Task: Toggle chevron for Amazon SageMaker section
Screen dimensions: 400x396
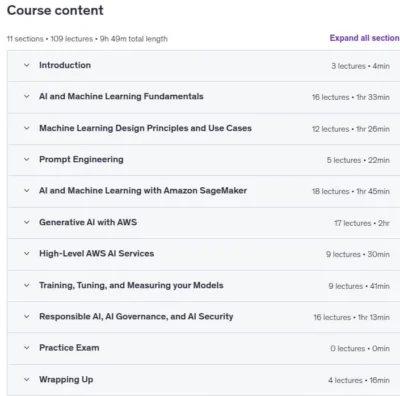Action: tap(27, 191)
